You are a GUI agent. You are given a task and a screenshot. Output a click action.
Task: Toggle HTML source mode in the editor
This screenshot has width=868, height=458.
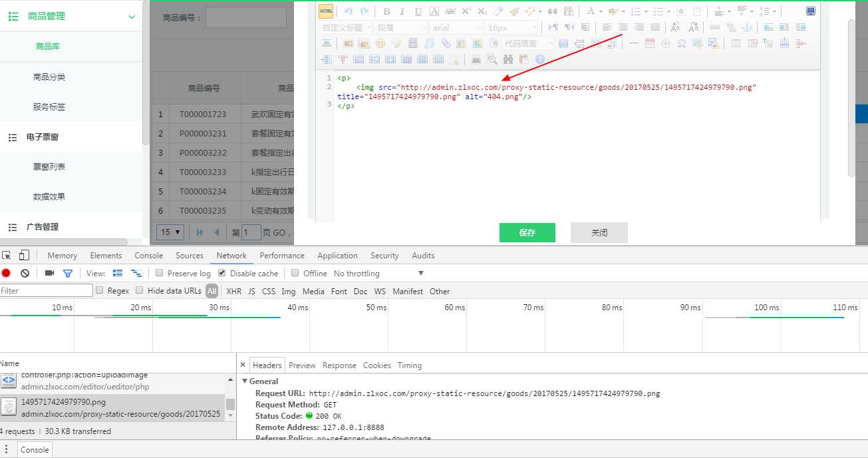(x=326, y=11)
